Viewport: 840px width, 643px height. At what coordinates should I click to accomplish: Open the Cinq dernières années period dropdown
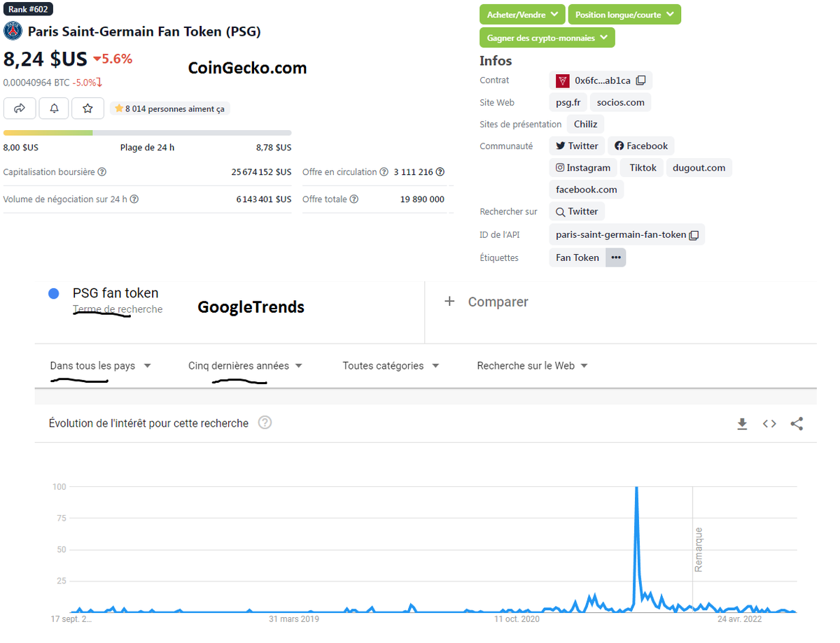pyautogui.click(x=245, y=366)
